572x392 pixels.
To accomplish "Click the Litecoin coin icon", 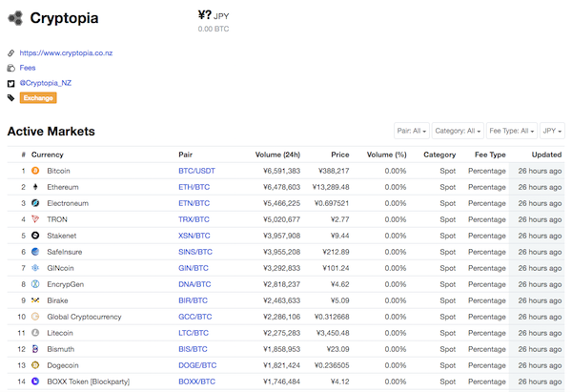I will 35,333.
